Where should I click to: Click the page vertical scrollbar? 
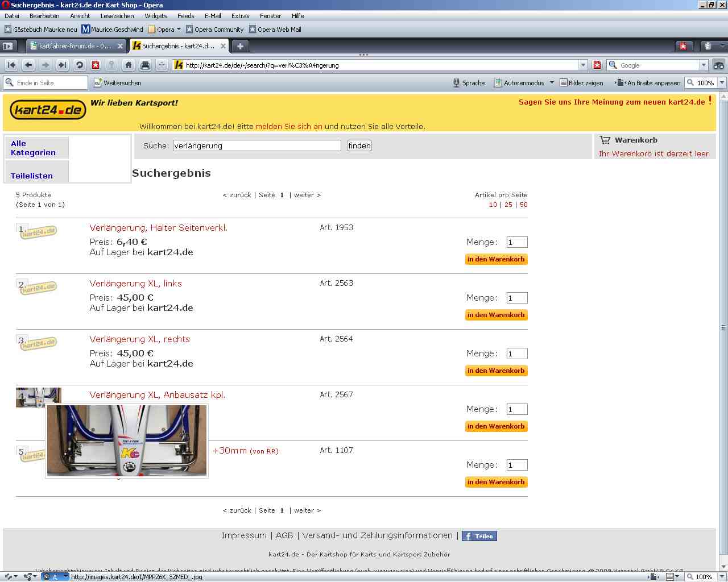click(x=723, y=327)
